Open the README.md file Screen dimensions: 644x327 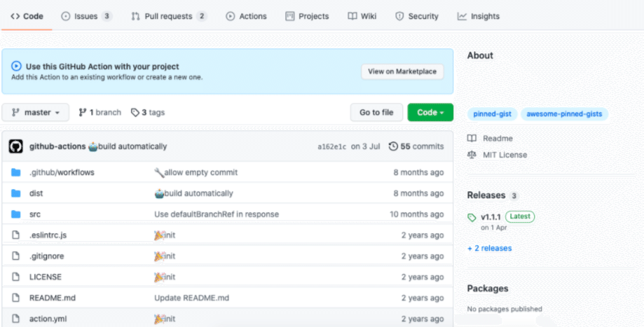tap(52, 298)
